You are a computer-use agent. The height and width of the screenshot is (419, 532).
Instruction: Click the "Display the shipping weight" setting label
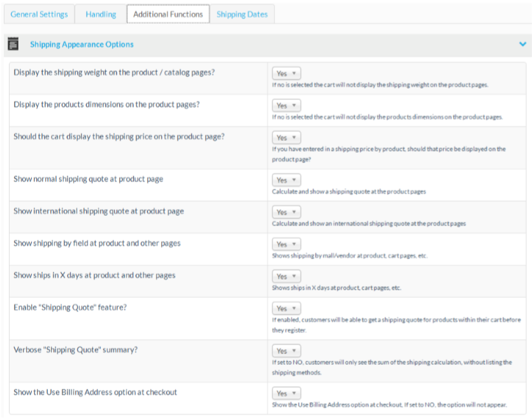pyautogui.click(x=114, y=73)
